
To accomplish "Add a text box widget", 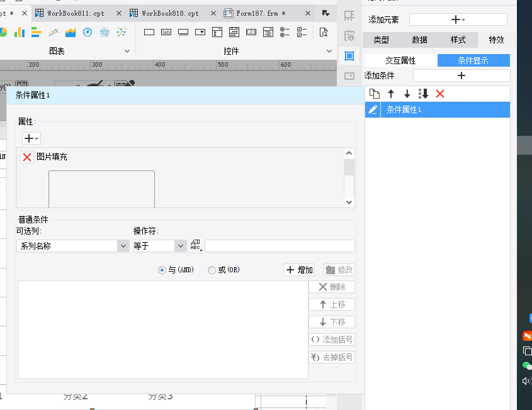I will pyautogui.click(x=149, y=32).
